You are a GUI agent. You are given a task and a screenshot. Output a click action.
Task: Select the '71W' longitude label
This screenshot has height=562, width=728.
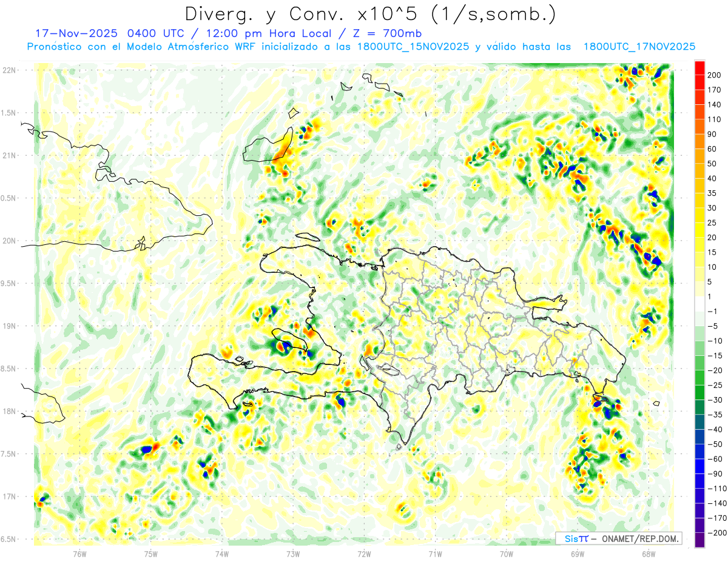[x=435, y=554]
